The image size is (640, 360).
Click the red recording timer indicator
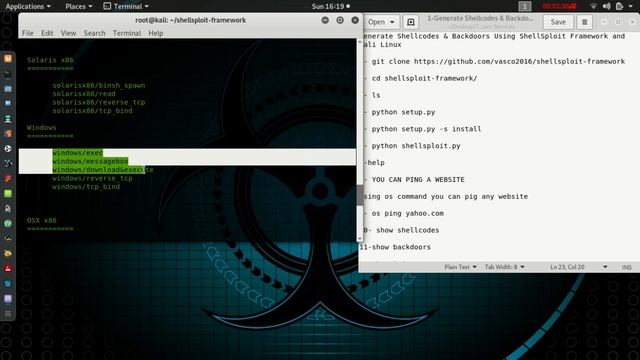[x=559, y=6]
